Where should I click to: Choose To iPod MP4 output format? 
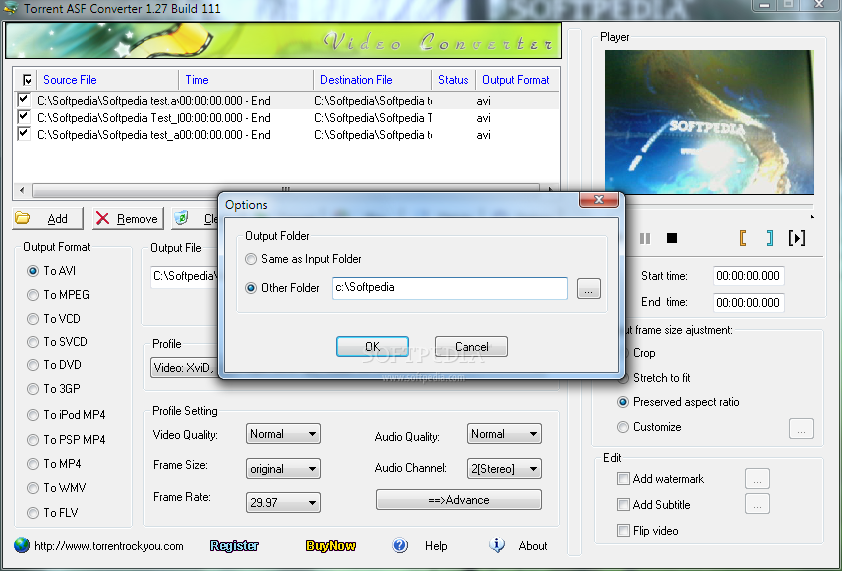pos(33,415)
